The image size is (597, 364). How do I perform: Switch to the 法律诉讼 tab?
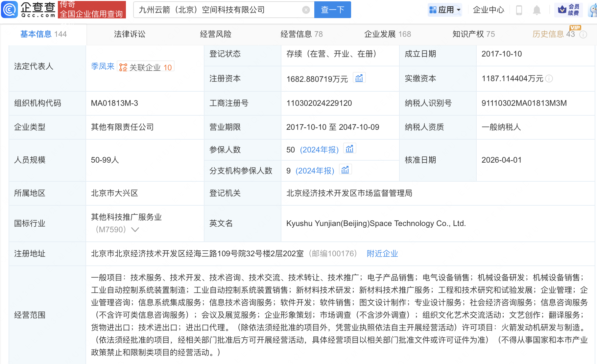click(x=129, y=34)
